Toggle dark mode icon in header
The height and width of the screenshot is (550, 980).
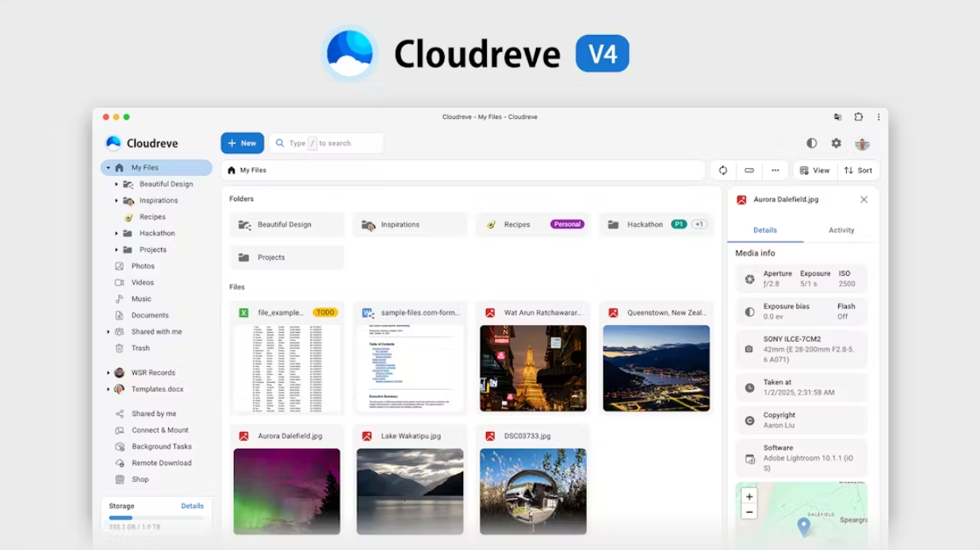point(812,143)
